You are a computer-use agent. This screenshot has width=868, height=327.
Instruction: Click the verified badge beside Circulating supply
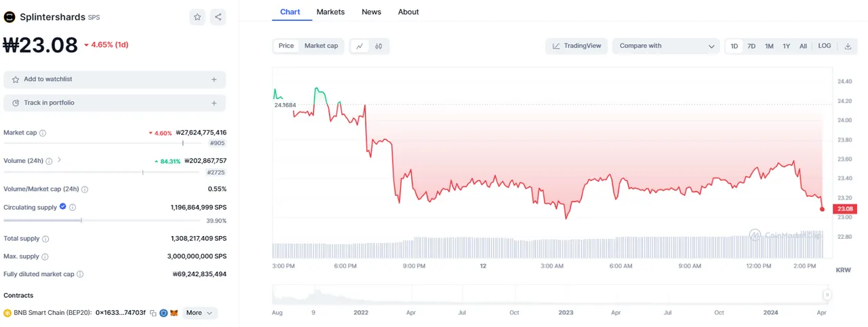[63, 207]
